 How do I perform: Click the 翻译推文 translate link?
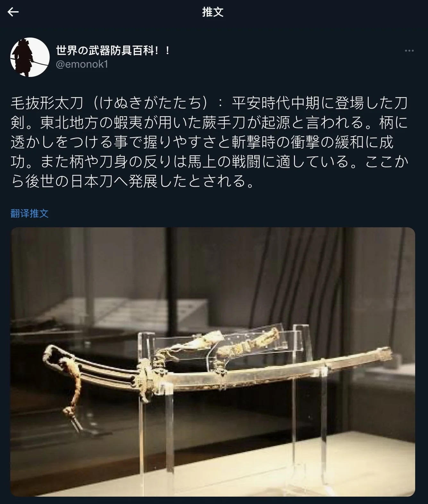pos(29,214)
